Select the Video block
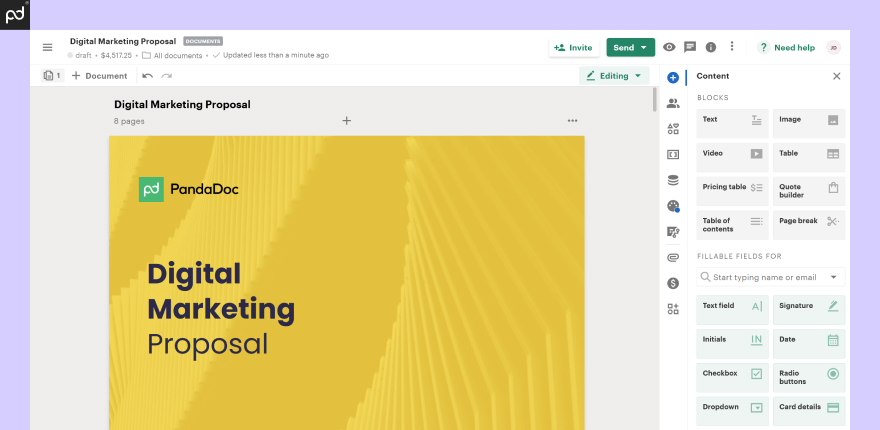Screen dimensions: 880x430 click(x=732, y=157)
